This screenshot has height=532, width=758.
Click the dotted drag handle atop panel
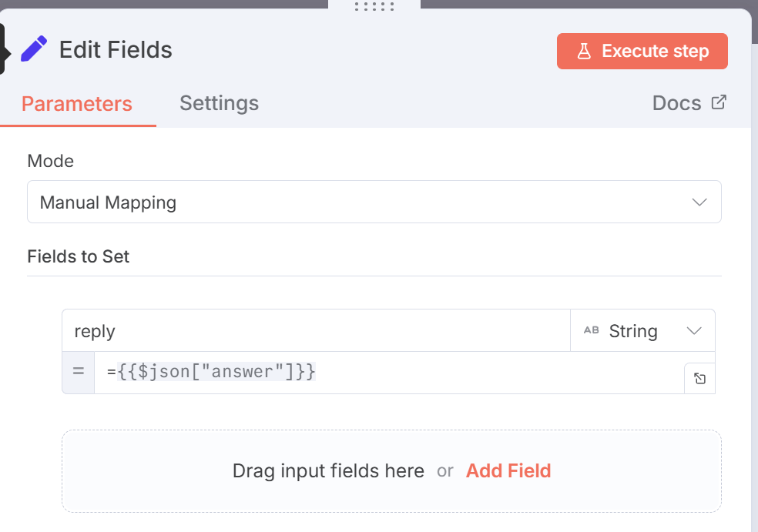(374, 6)
